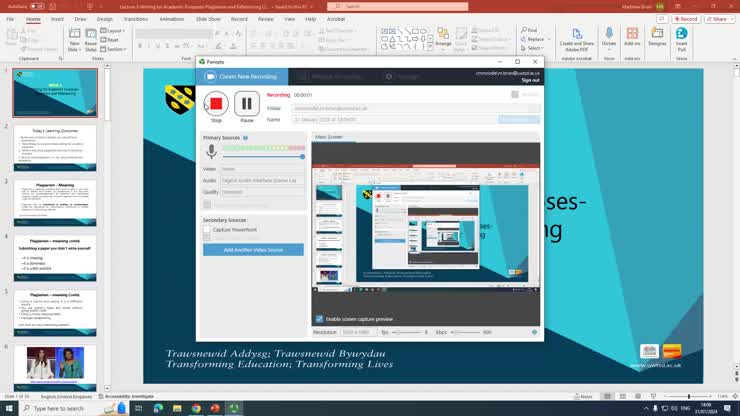This screenshot has width=740, height=416.
Task: Open the Transitions ribbon tab
Action: tap(135, 18)
